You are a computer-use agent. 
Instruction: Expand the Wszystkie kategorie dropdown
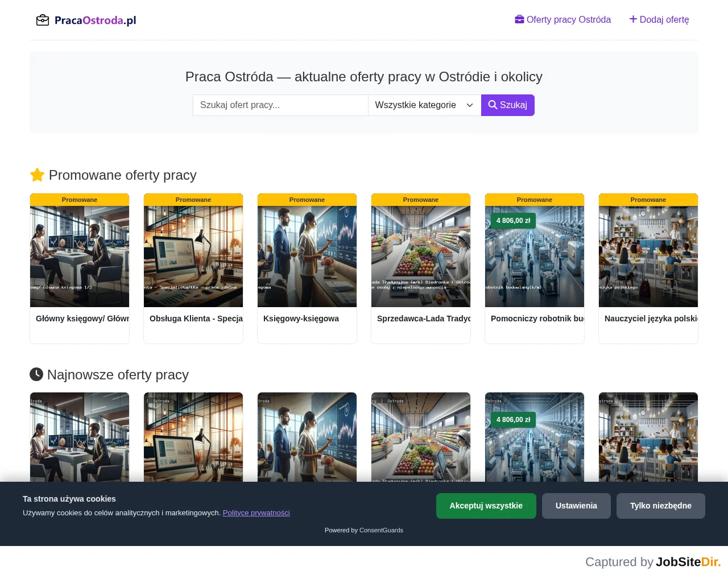[424, 105]
